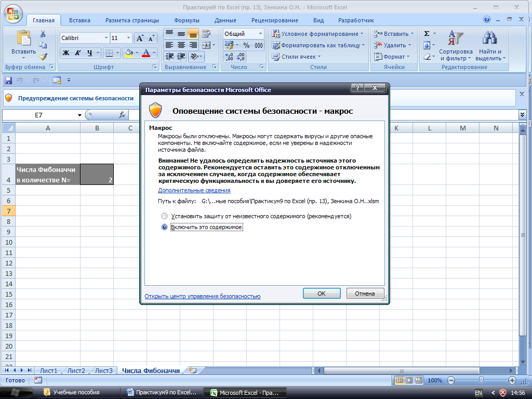Save workbook via quick access floppy
The height and width of the screenshot is (399, 532).
point(8,81)
